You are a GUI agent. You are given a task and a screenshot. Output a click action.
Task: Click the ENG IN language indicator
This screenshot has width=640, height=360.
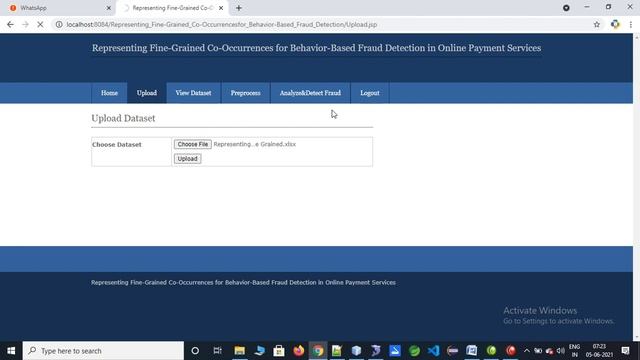click(574, 351)
